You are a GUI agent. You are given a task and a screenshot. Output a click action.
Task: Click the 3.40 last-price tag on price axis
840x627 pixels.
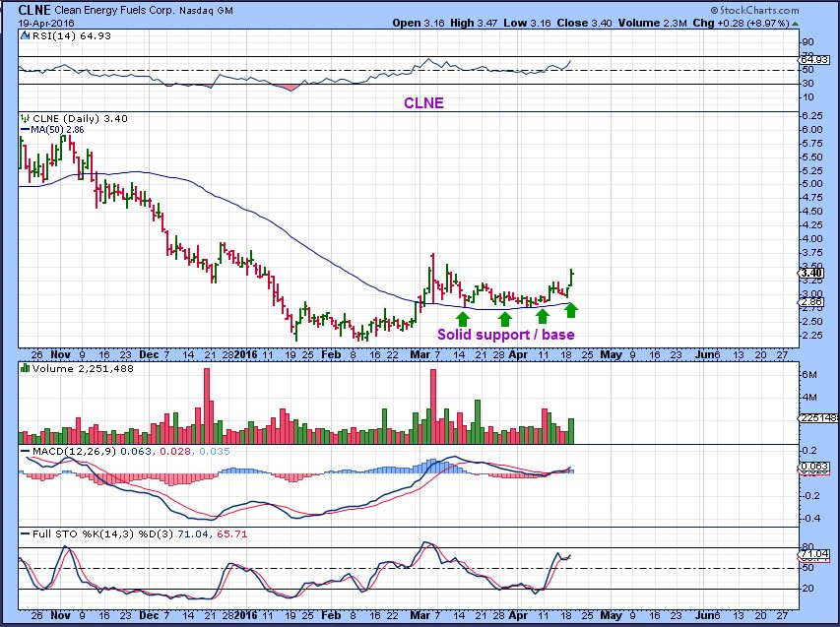[x=812, y=273]
